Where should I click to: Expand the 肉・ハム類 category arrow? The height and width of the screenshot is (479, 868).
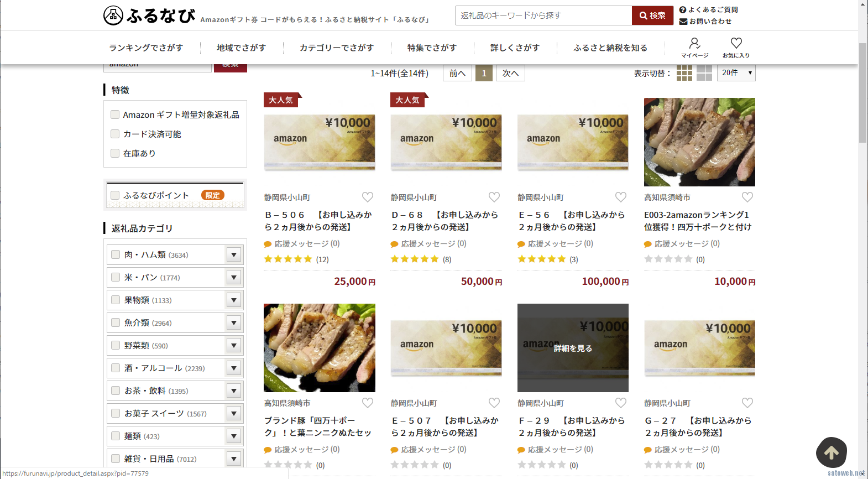pyautogui.click(x=234, y=254)
